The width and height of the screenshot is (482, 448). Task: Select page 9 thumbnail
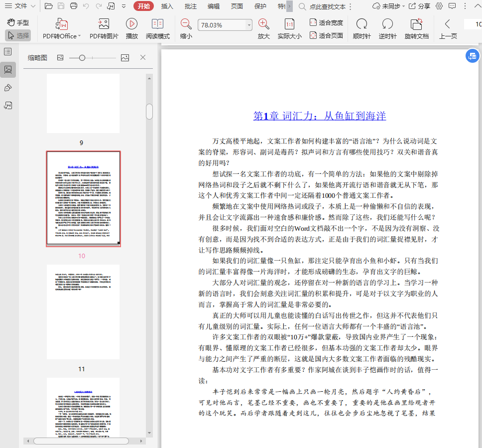coord(83,103)
